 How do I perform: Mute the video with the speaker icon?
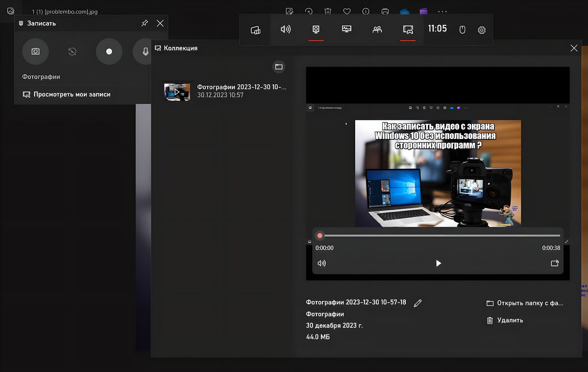click(x=321, y=263)
